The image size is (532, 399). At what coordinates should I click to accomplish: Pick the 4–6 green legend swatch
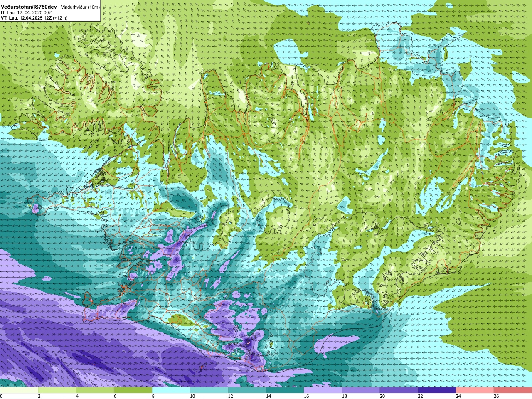(x=95, y=390)
